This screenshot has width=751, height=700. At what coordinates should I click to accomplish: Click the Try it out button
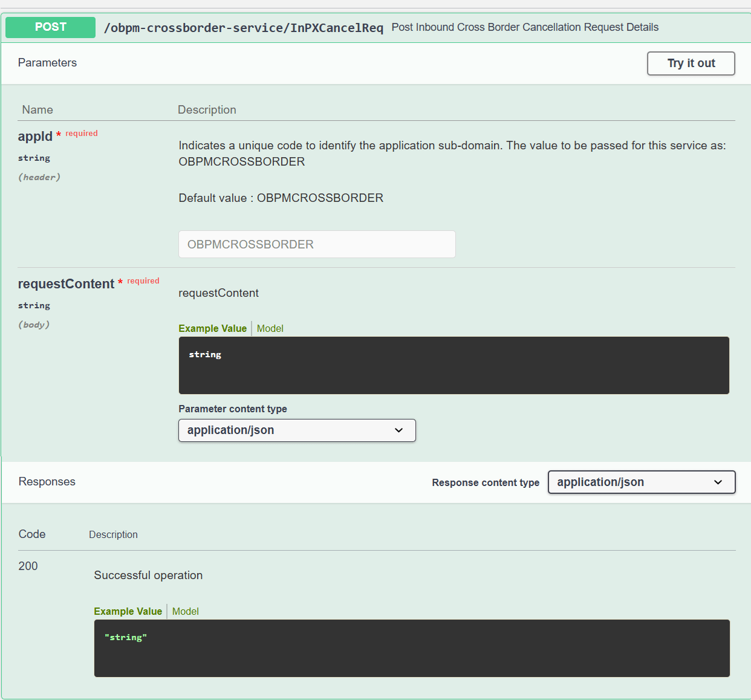tap(691, 63)
